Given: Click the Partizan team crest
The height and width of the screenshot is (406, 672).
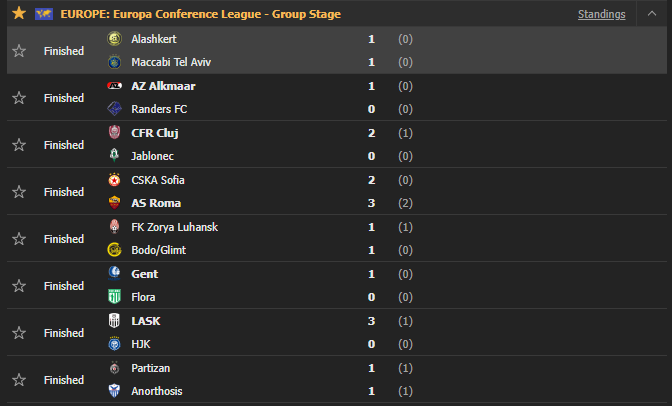Looking at the screenshot, I should (x=113, y=368).
